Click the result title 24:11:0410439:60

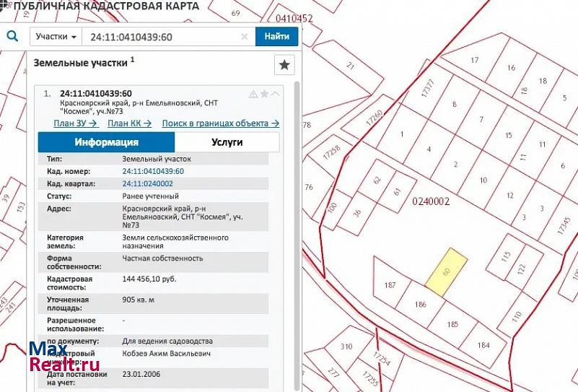coord(96,93)
